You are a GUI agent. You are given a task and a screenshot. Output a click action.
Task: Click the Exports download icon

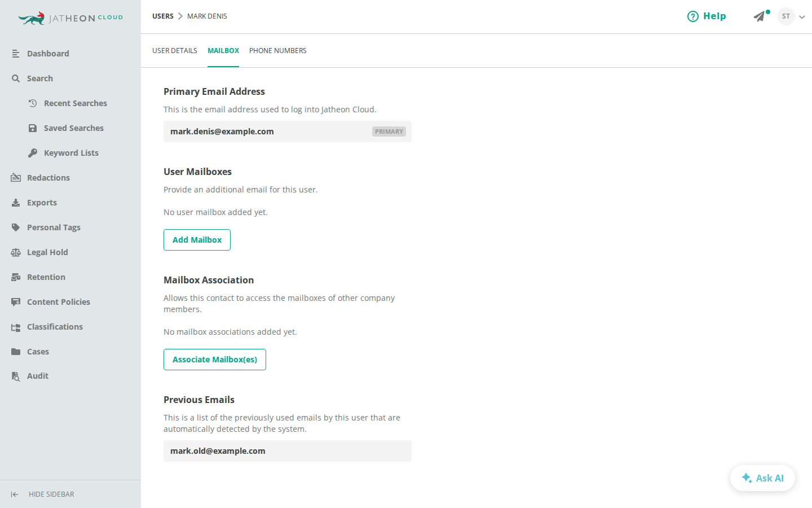[x=16, y=203]
